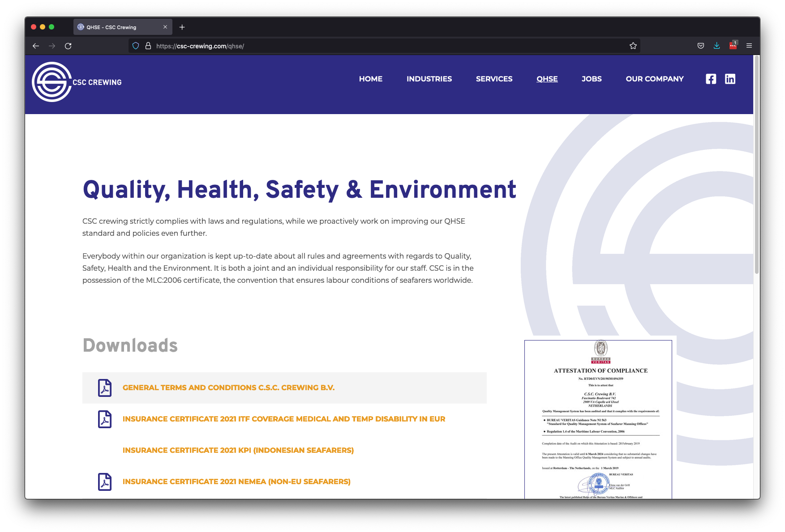Go to the Home page
The width and height of the screenshot is (785, 532).
[370, 79]
